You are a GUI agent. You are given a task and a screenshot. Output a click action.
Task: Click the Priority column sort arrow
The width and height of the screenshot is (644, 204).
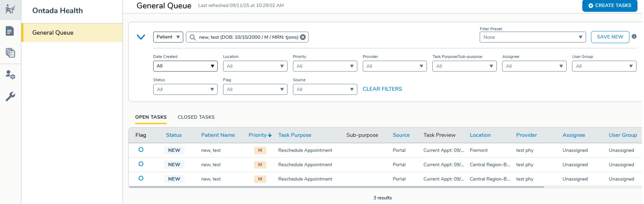pos(270,135)
